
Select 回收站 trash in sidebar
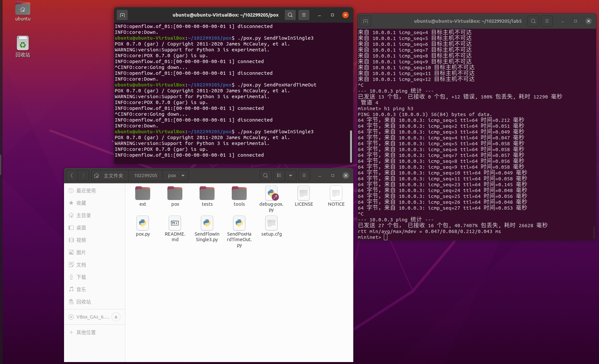point(95,302)
